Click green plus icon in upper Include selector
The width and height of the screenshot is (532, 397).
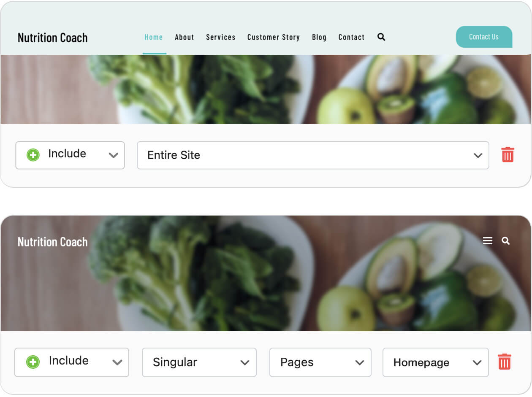point(33,155)
